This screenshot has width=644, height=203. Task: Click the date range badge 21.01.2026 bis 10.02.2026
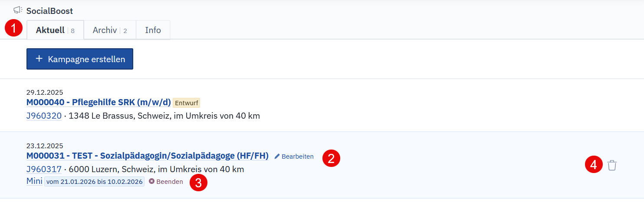[x=94, y=182]
